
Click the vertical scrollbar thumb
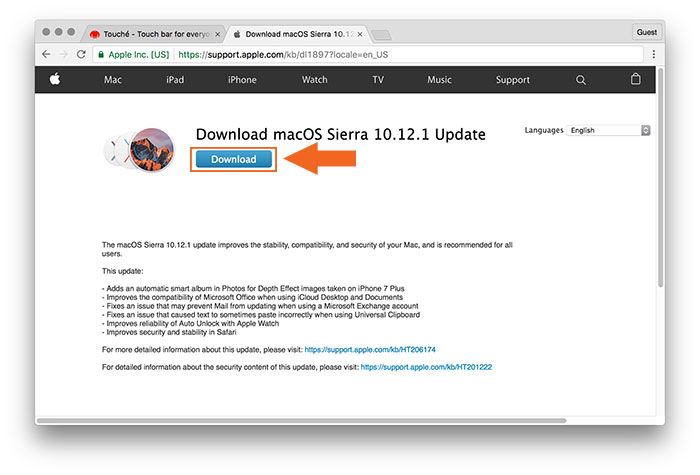pos(660,177)
